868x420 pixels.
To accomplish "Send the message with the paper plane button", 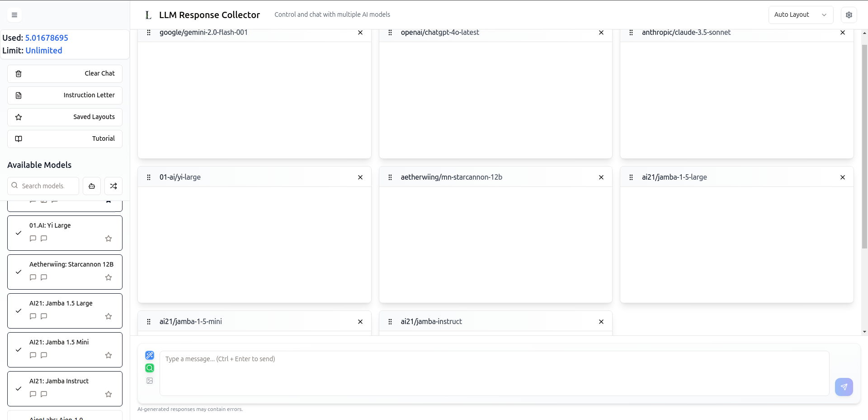I will pos(844,387).
